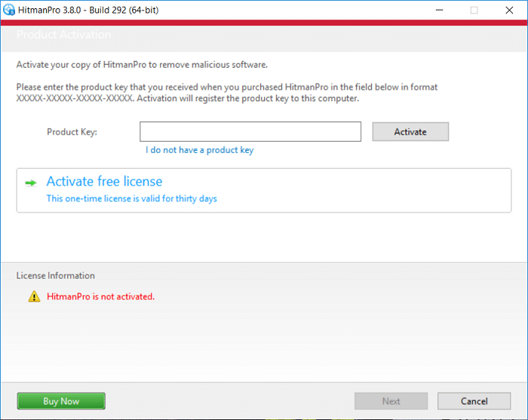Click the HitmanPro app icon in title bar

pyautogui.click(x=9, y=10)
